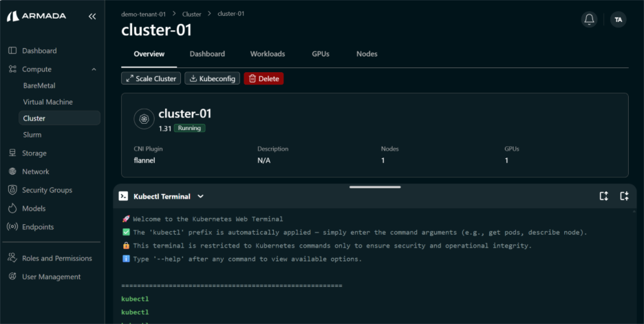This screenshot has width=644, height=324.
Task: Click the terminal restriction notice line
Action: (x=327, y=246)
